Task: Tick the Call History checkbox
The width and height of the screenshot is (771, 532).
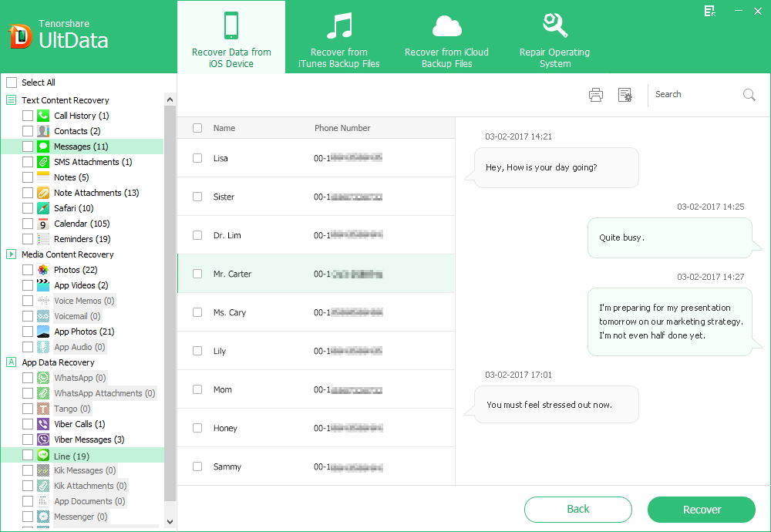Action: coord(28,116)
